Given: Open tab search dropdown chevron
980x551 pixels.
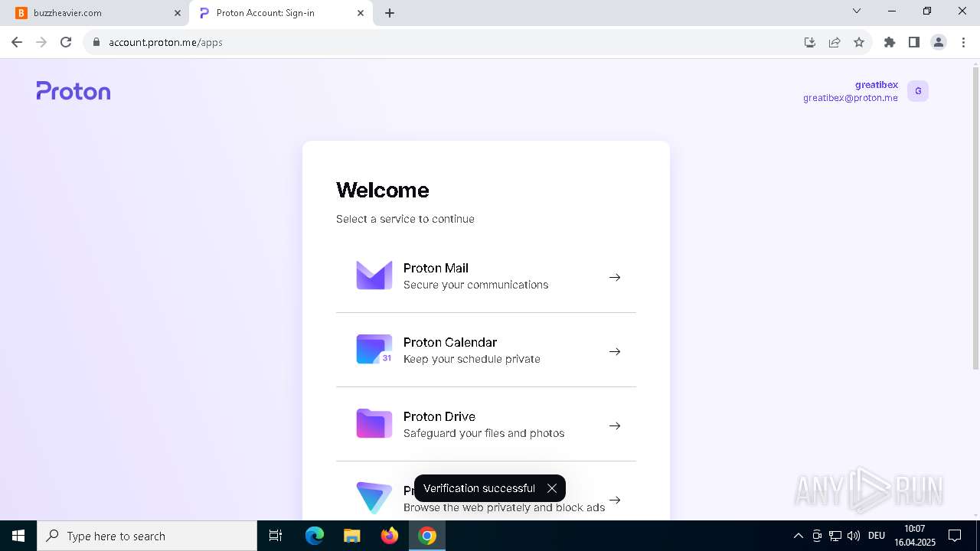Looking at the screenshot, I should tap(857, 11).
